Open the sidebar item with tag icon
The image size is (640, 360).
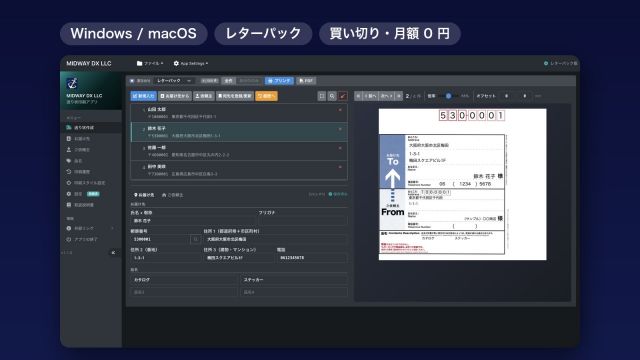click(x=91, y=161)
